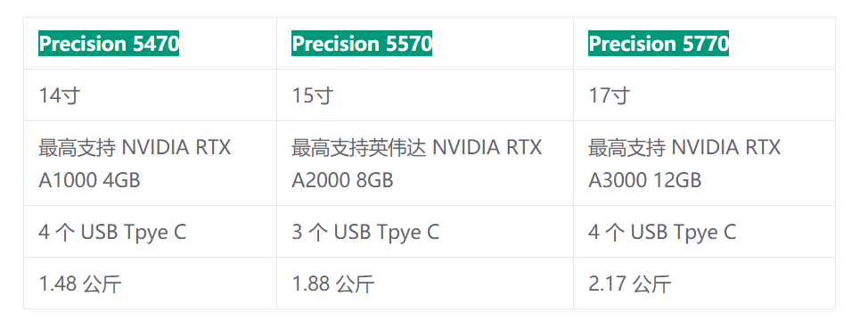
Task: Click the Precision 5570 header
Action: tap(362, 43)
